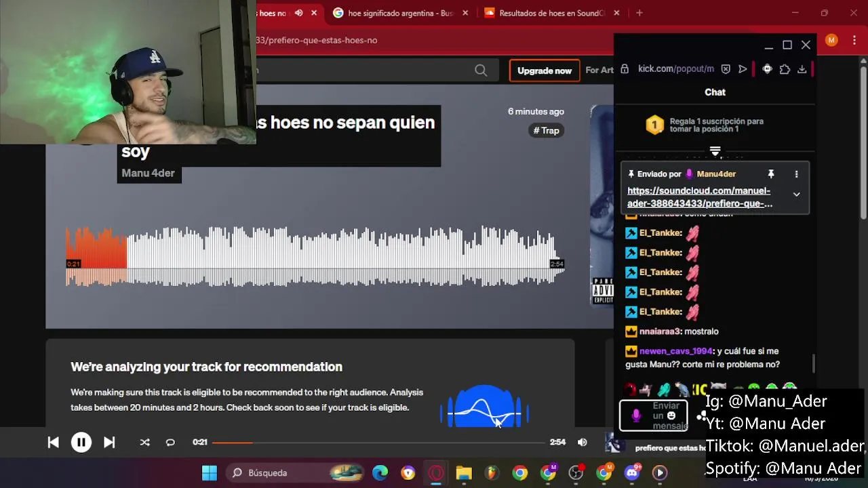The height and width of the screenshot is (488, 868).
Task: Click into 'Enviar un mensaje' chat input
Action: coord(654,415)
